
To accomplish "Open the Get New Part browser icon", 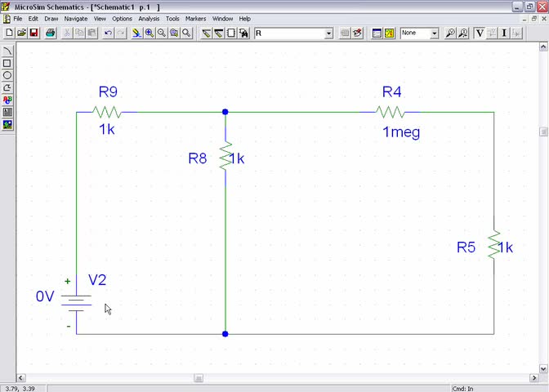I will [x=243, y=33].
